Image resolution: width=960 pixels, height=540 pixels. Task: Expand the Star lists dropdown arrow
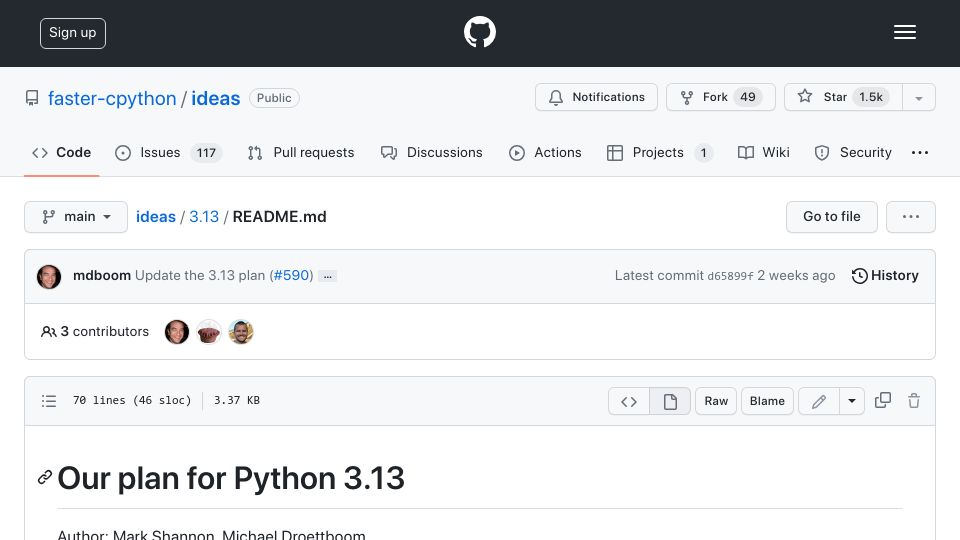918,98
